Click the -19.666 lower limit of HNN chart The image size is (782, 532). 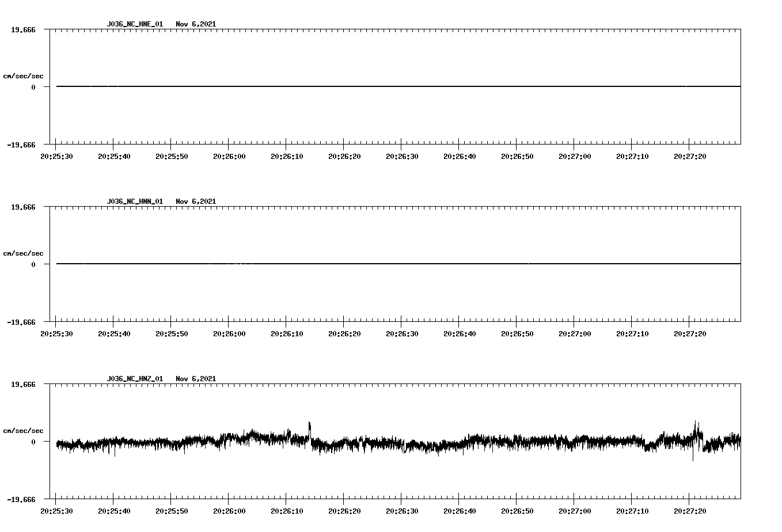[21, 322]
